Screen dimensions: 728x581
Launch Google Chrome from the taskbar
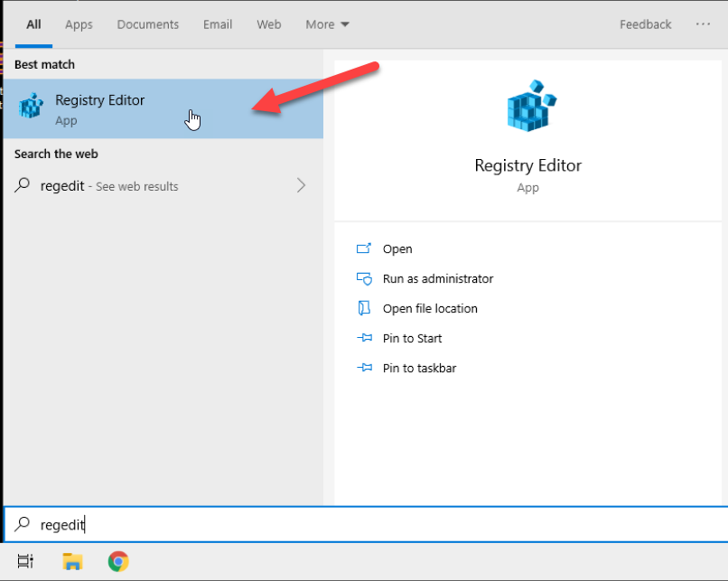coord(118,561)
